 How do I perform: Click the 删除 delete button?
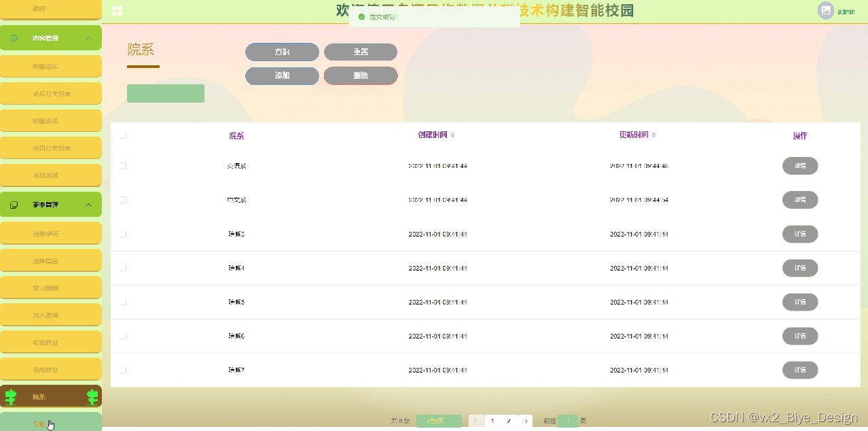(361, 75)
